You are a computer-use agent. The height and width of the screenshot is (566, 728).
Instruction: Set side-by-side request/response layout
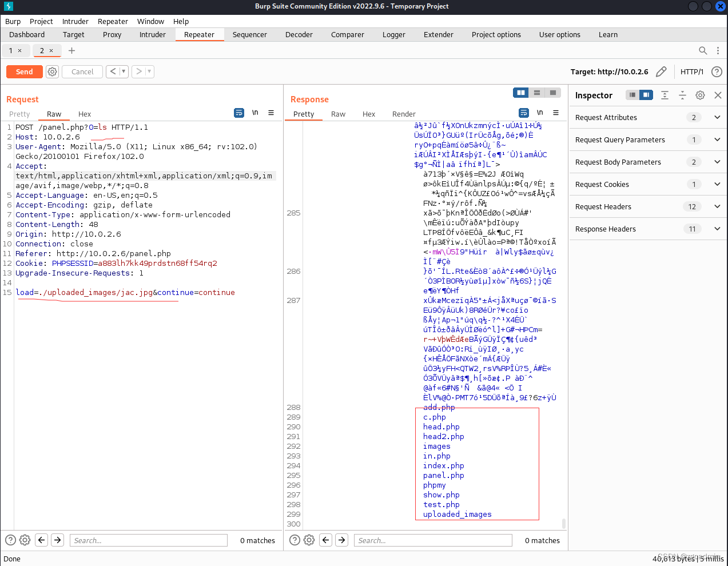(521, 93)
